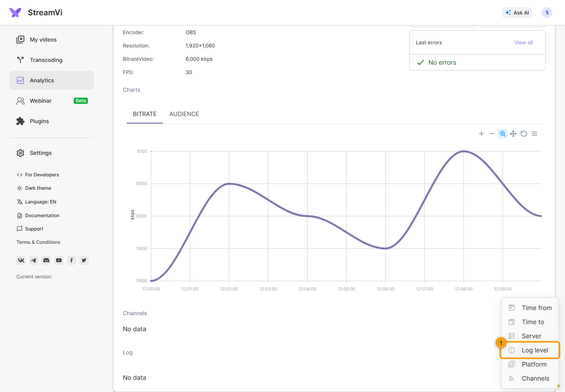Switch to the BITRATE tab
The image size is (565, 392).
[x=145, y=114]
